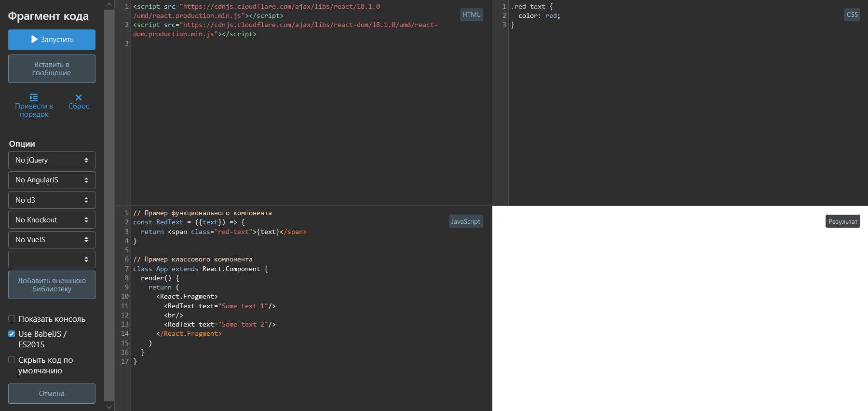868x411 pixels.
Task: Click the react-dom script URL in HTML
Action: pos(285,29)
